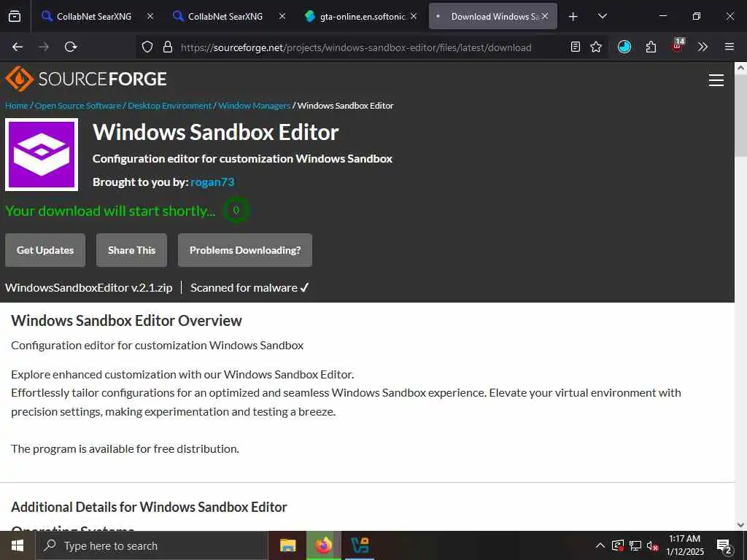Click Problems Downloading? button
The height and width of the screenshot is (560, 747).
pos(245,250)
